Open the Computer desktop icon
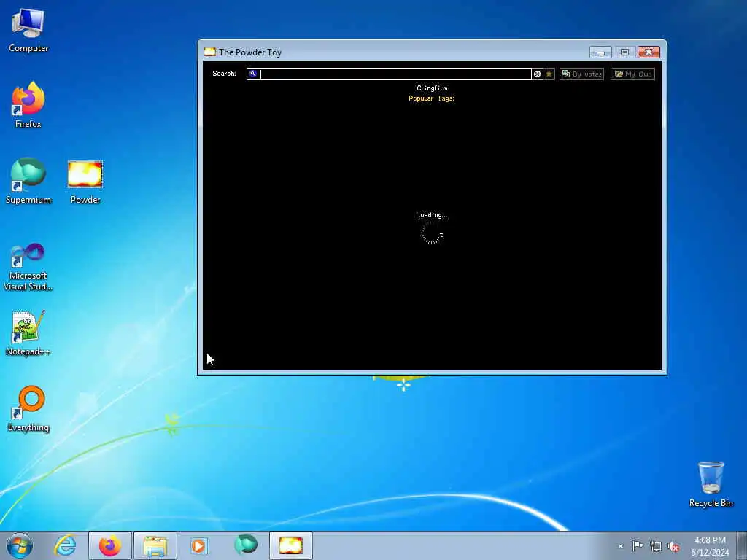The height and width of the screenshot is (560, 747). [28, 31]
